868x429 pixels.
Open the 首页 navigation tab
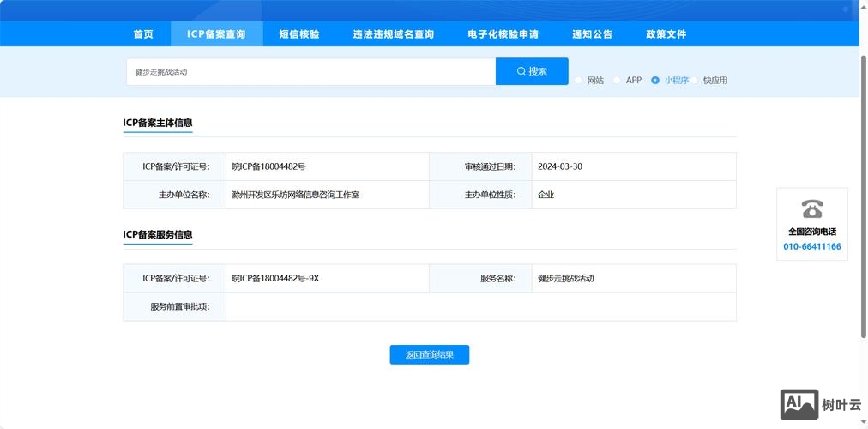tap(143, 34)
